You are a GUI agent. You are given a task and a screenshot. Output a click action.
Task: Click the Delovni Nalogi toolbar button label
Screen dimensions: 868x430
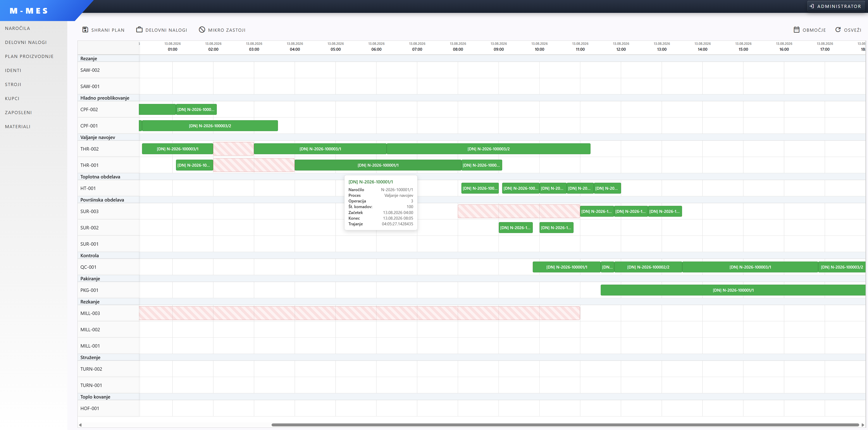pyautogui.click(x=166, y=30)
